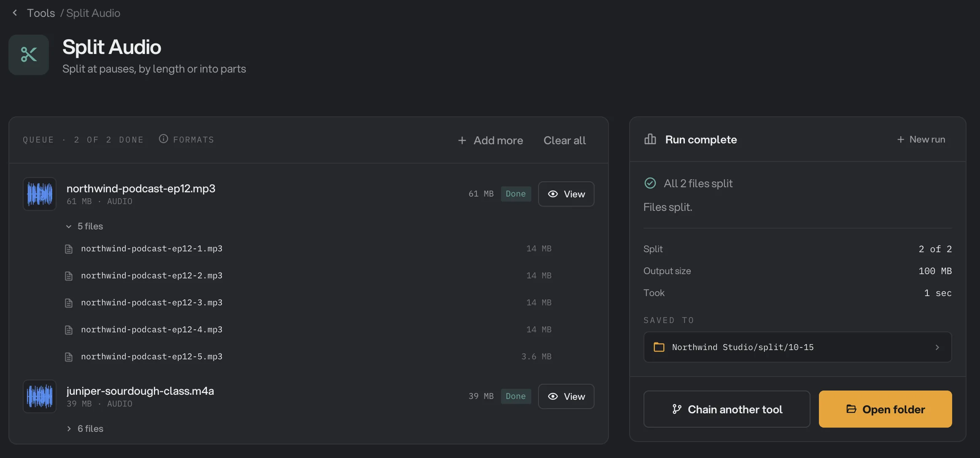Click Add more to the queue
Viewport: 980px width, 458px height.
point(490,140)
